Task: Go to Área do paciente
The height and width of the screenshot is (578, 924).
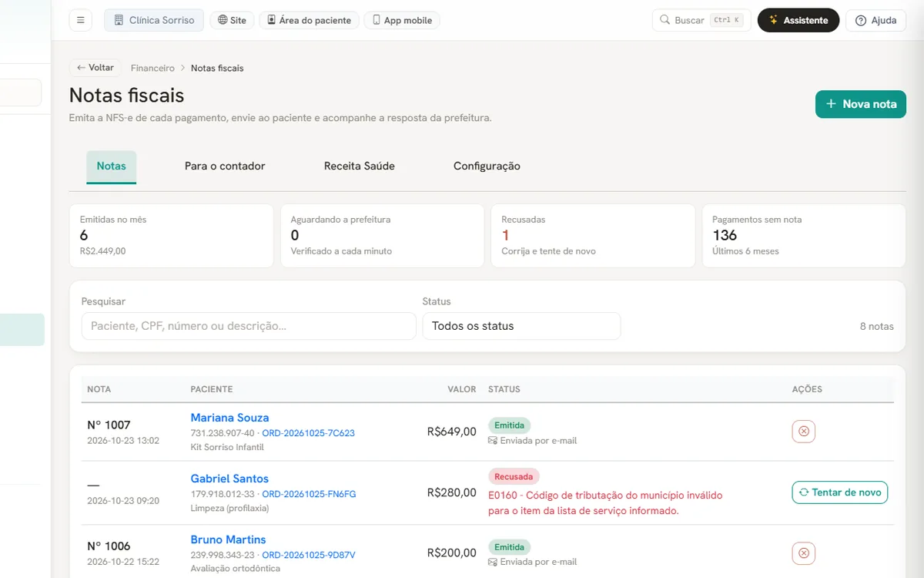Action: point(309,20)
